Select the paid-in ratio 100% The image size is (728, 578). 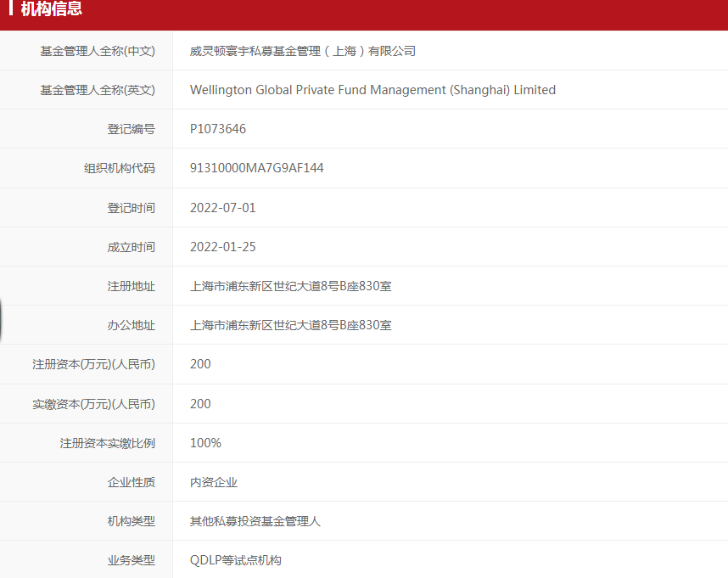click(205, 443)
